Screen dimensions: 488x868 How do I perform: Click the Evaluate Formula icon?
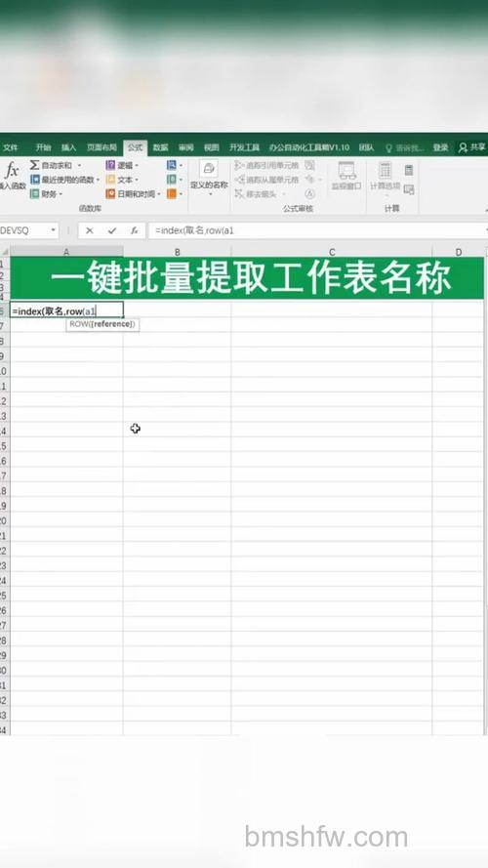(309, 193)
